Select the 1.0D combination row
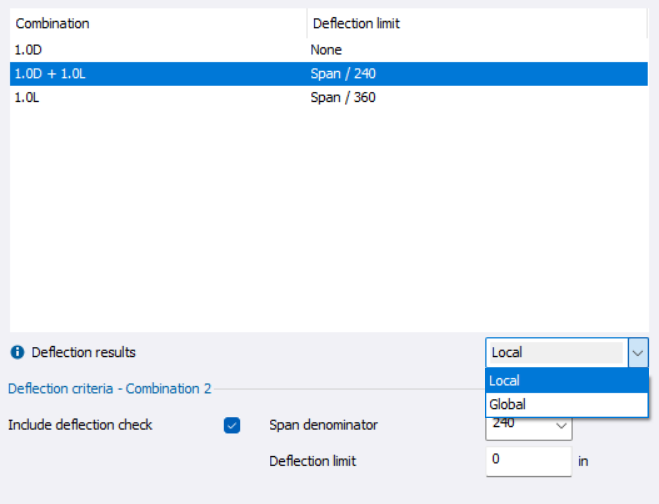 pyautogui.click(x=150, y=49)
